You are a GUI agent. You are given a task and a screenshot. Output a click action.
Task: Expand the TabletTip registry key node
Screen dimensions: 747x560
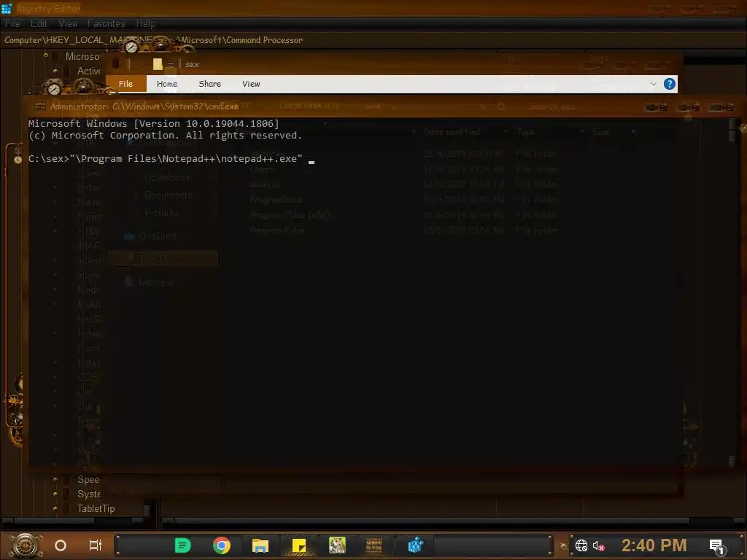pos(55,508)
